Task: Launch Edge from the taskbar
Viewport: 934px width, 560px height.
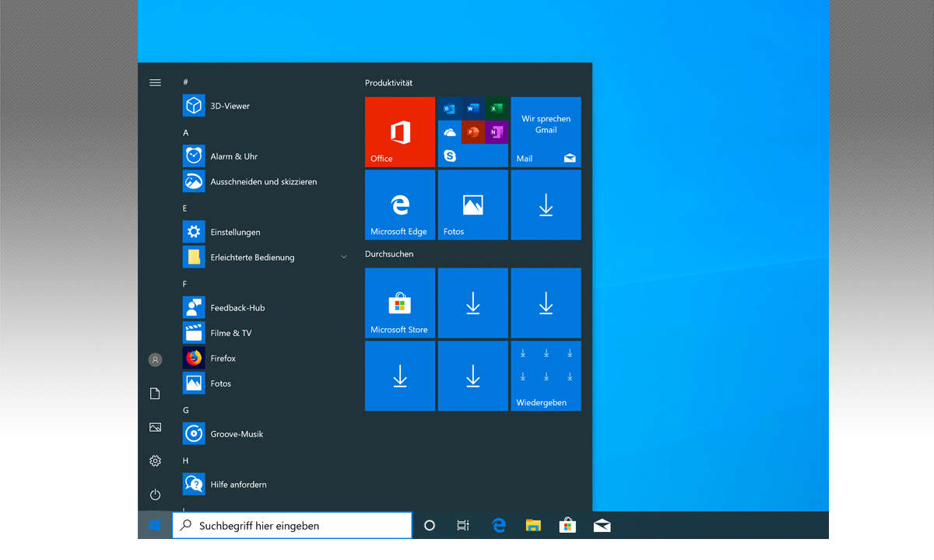Action: click(499, 526)
